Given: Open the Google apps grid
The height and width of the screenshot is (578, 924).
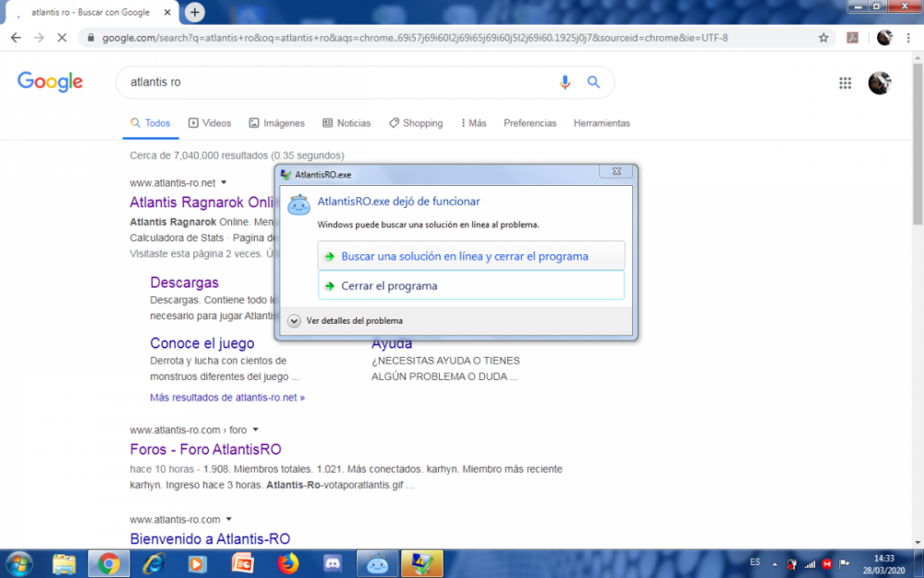Looking at the screenshot, I should click(x=845, y=83).
